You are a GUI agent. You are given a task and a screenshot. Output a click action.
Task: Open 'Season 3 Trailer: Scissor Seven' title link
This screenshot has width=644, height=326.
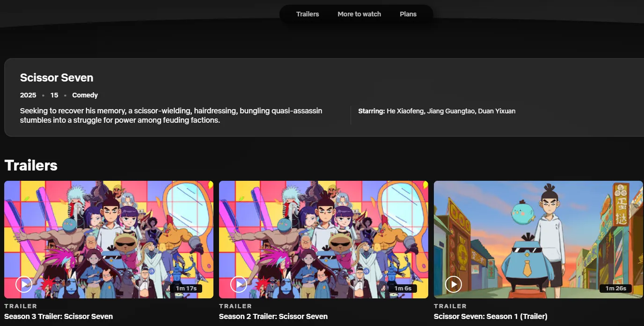pyautogui.click(x=59, y=316)
